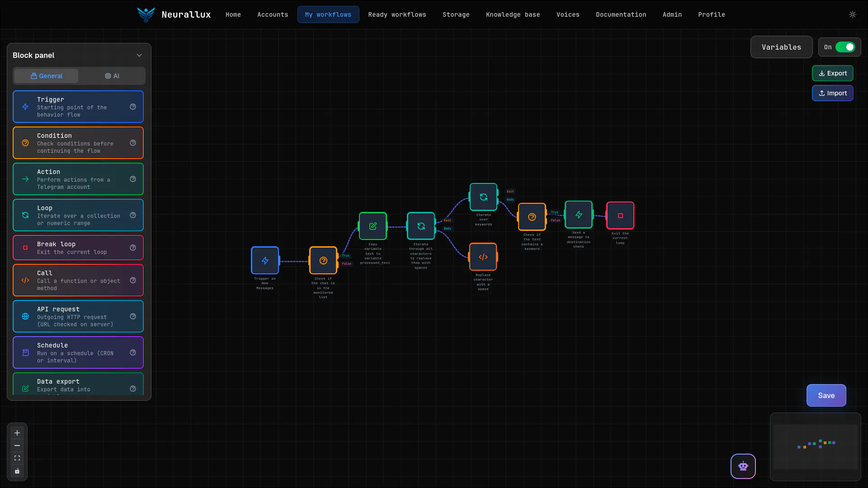
Task: Pick the Action block from panel
Action: pos(78,179)
